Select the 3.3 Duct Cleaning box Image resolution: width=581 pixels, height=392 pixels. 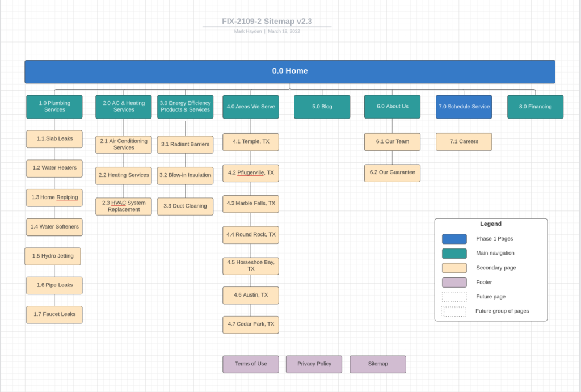pyautogui.click(x=186, y=206)
